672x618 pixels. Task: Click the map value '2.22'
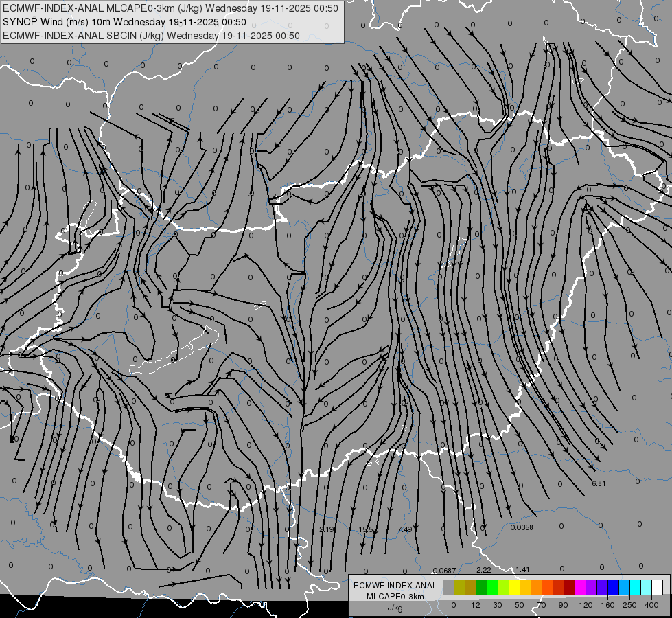(x=484, y=570)
